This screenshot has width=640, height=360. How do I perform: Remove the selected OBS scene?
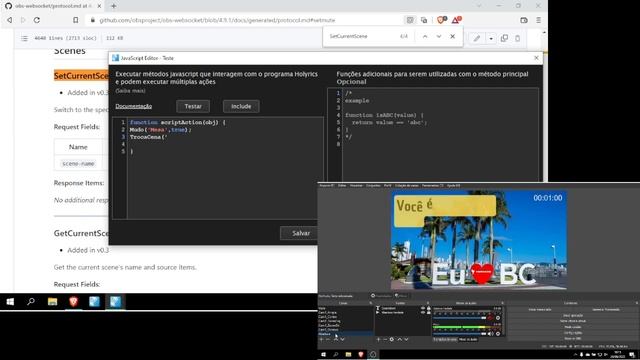coord(328,340)
